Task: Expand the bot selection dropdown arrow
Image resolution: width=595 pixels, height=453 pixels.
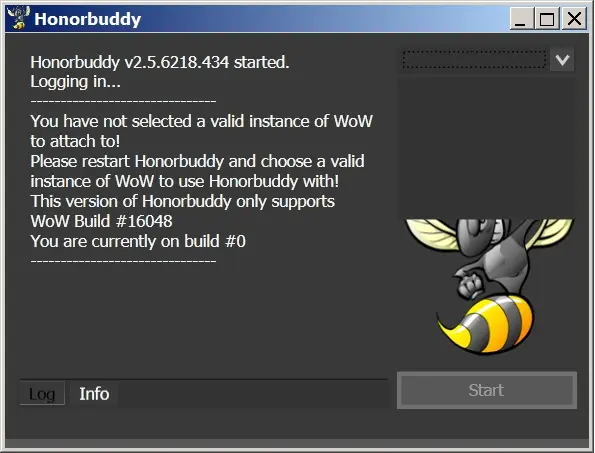Action: [x=562, y=60]
